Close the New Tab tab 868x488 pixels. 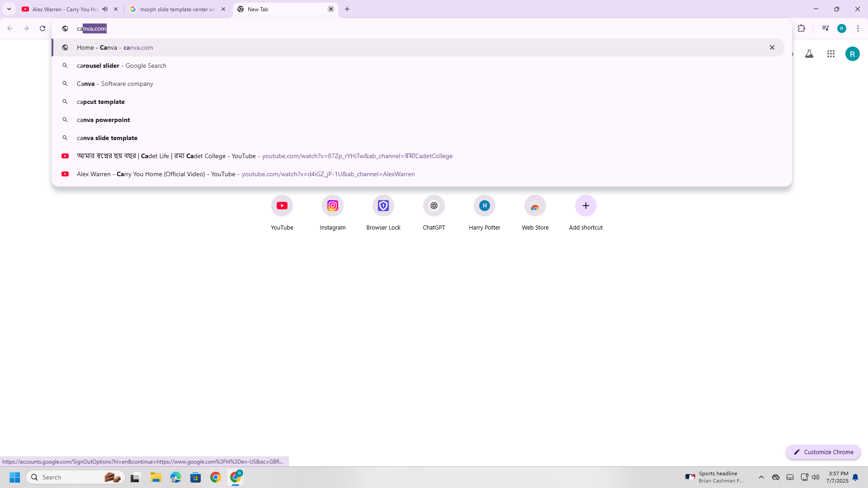(331, 9)
